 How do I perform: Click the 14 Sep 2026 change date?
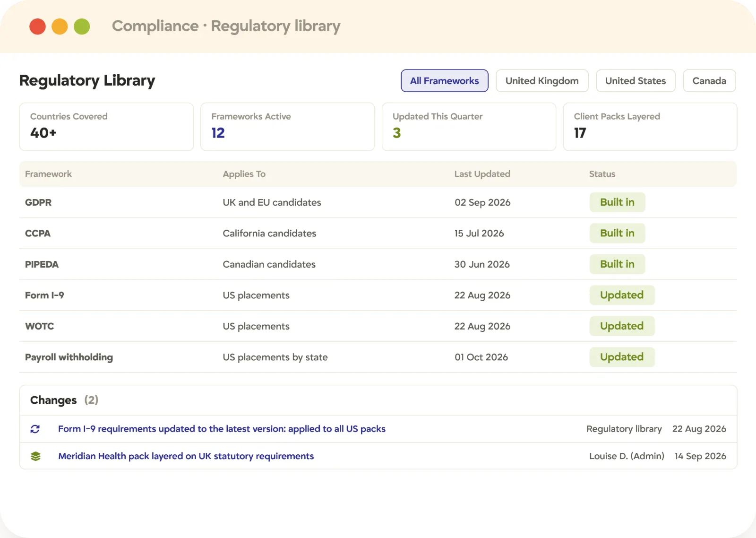[700, 456]
